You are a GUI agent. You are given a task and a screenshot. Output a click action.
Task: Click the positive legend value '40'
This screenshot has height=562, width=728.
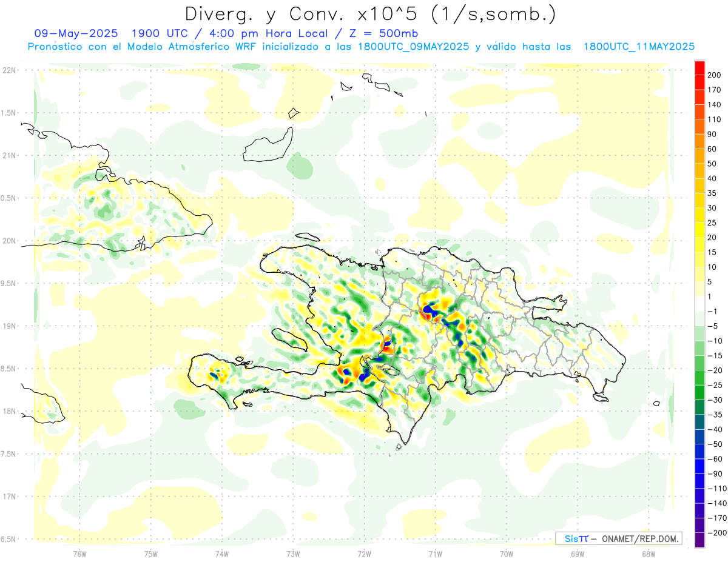[713, 178]
